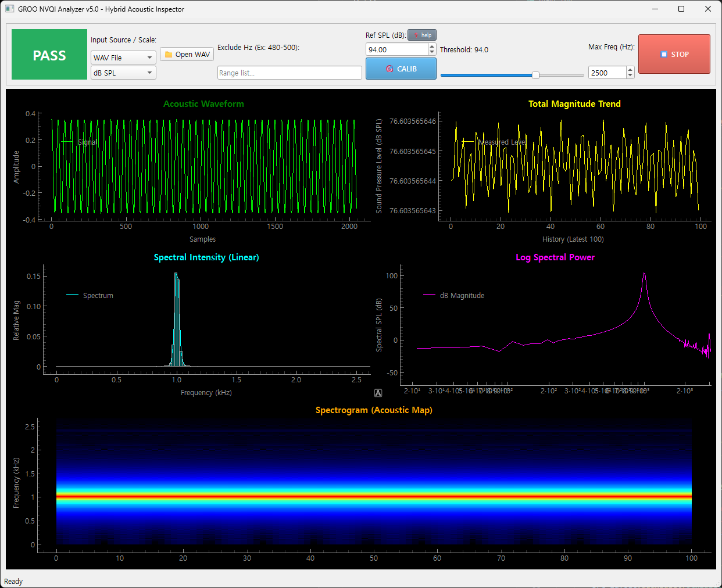Click the Ready status bar message

(x=13, y=581)
